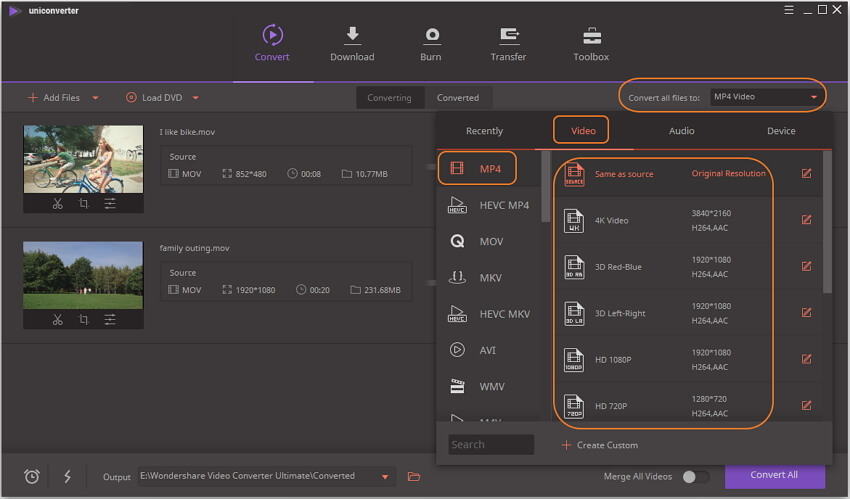Image resolution: width=850 pixels, height=499 pixels.
Task: Expand the Add Files dropdown arrow
Action: coord(95,98)
